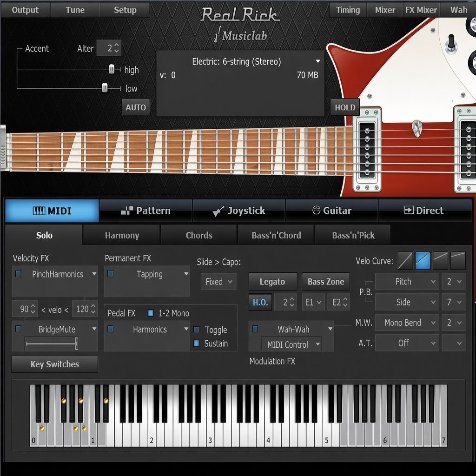The height and width of the screenshot is (476, 476).
Task: Open the Tune panel
Action: tap(75, 10)
